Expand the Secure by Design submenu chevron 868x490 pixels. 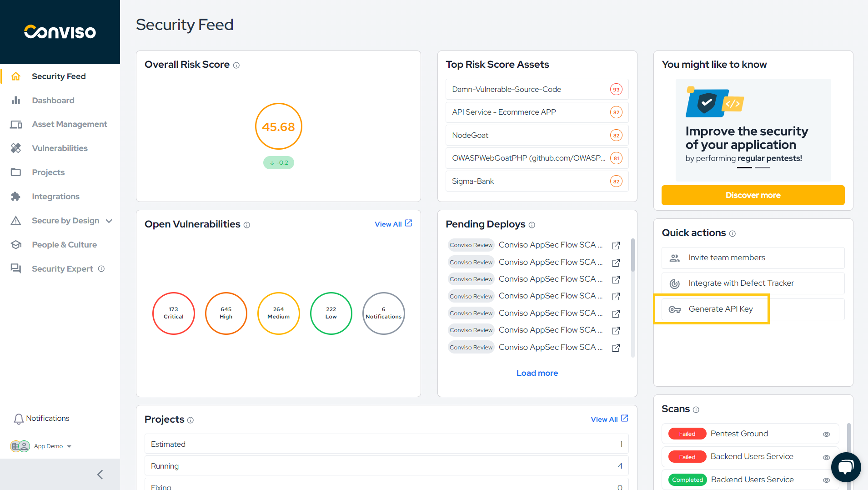[109, 221]
